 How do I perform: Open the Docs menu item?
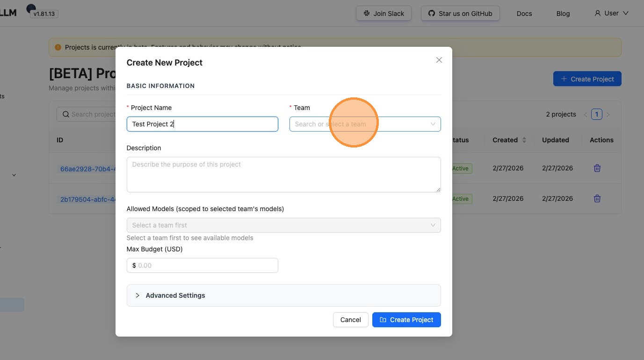coord(524,14)
